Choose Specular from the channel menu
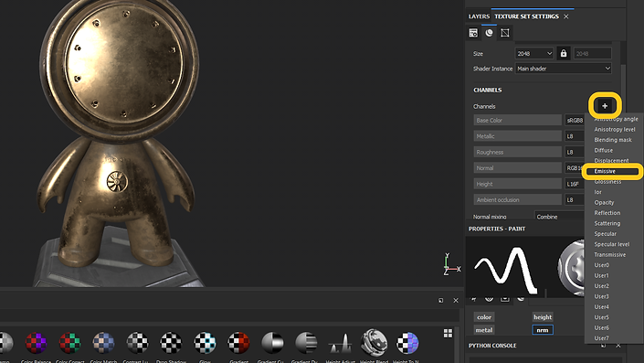644x363 pixels. 605,234
